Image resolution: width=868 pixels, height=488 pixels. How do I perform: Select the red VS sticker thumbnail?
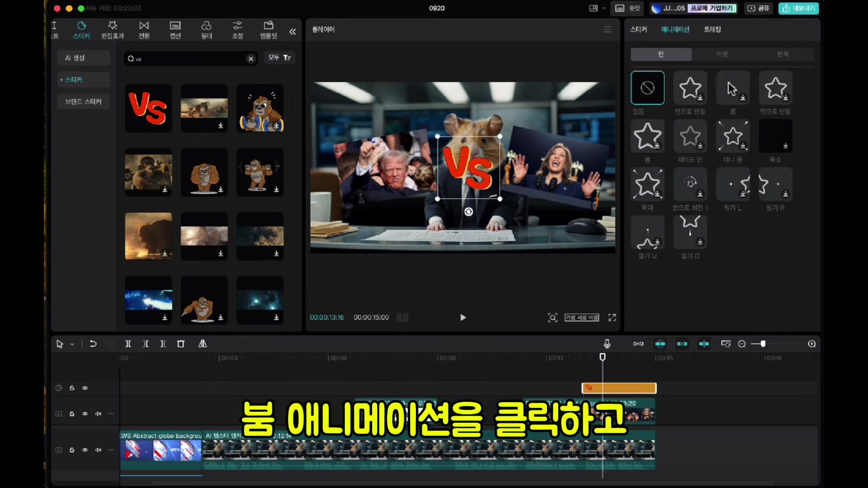click(x=149, y=108)
